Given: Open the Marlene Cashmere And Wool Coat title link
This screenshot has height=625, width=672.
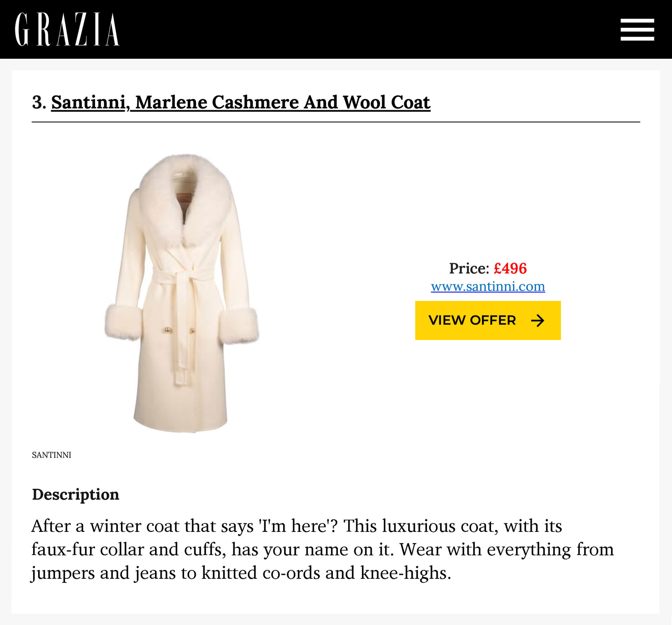Looking at the screenshot, I should pos(282,103).
